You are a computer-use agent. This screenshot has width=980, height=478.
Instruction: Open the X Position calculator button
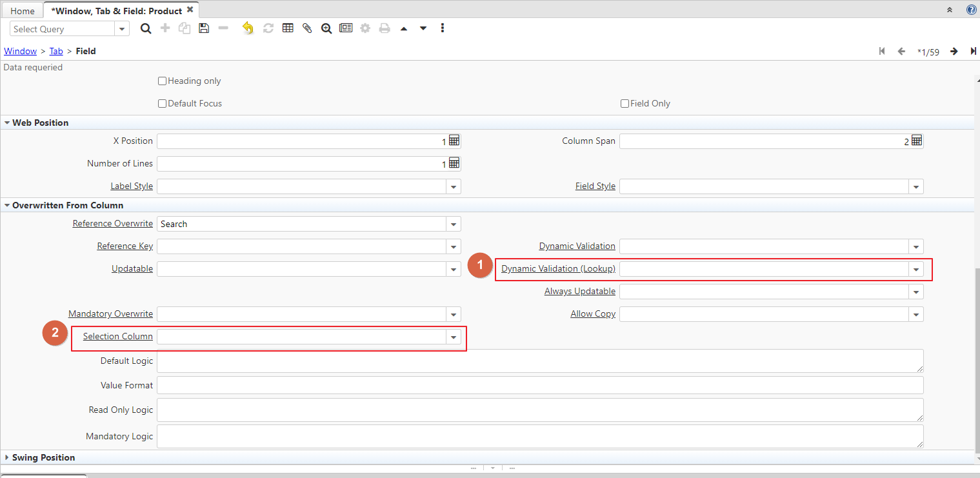coord(454,141)
